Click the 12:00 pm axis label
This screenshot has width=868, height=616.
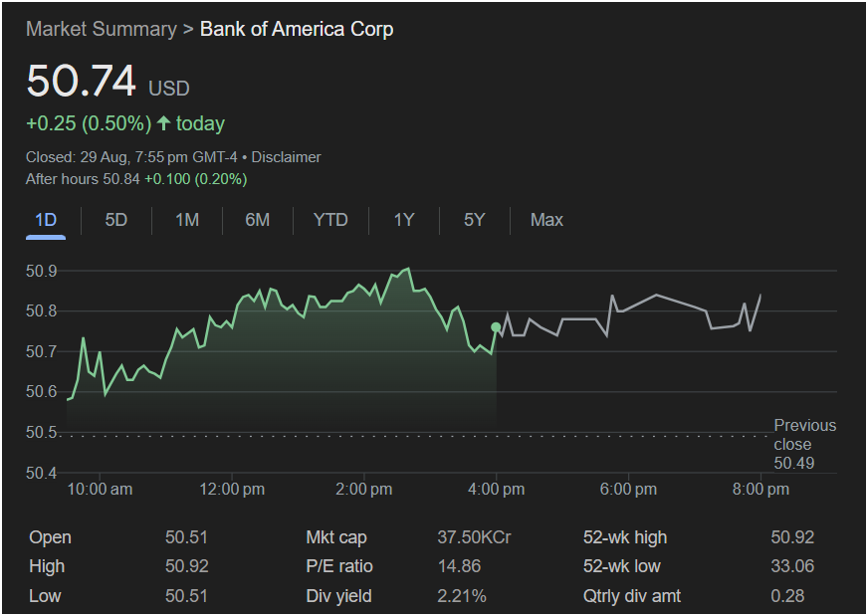tap(232, 490)
